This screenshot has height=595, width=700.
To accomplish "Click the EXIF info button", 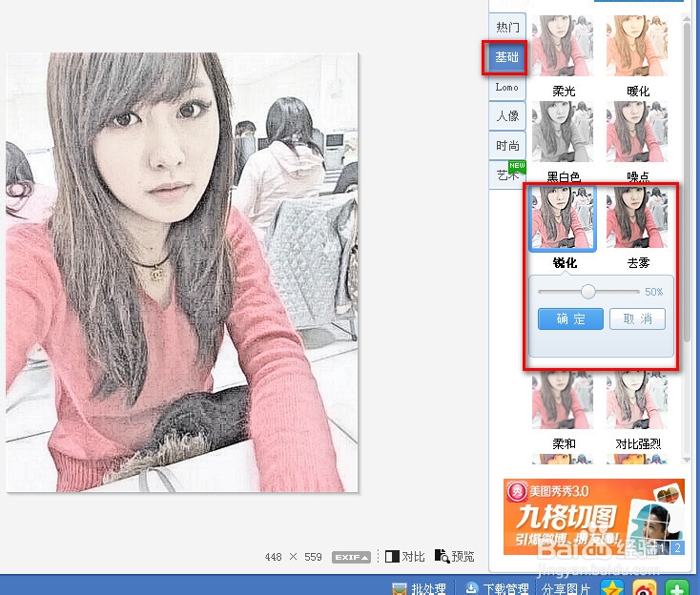I will [x=351, y=557].
